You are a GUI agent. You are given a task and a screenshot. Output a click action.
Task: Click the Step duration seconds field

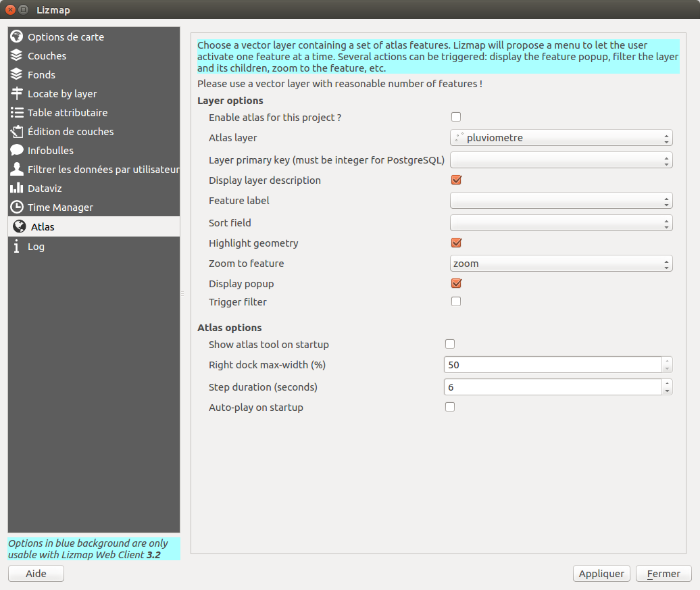pyautogui.click(x=553, y=387)
